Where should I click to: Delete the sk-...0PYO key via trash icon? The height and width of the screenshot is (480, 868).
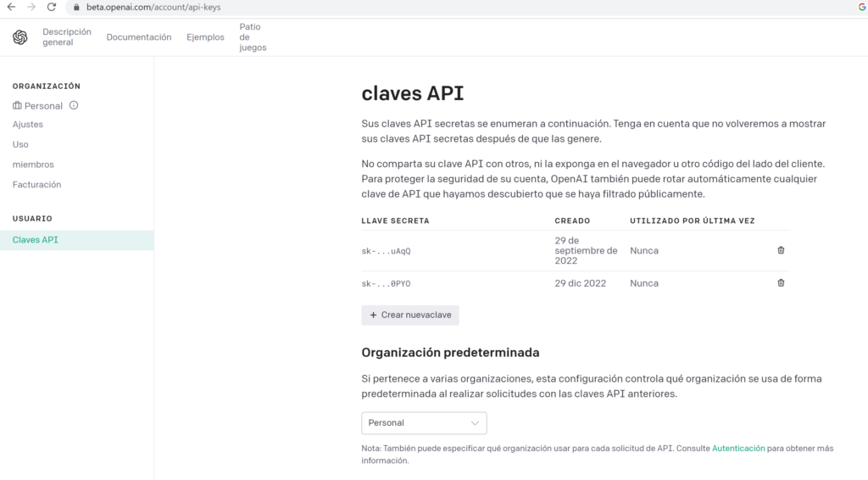(x=781, y=283)
